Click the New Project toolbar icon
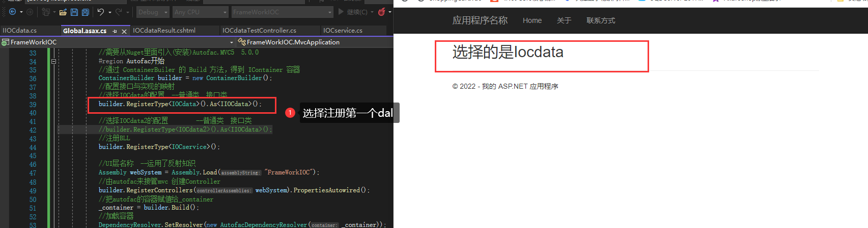This screenshot has width=868, height=228. 46,12
